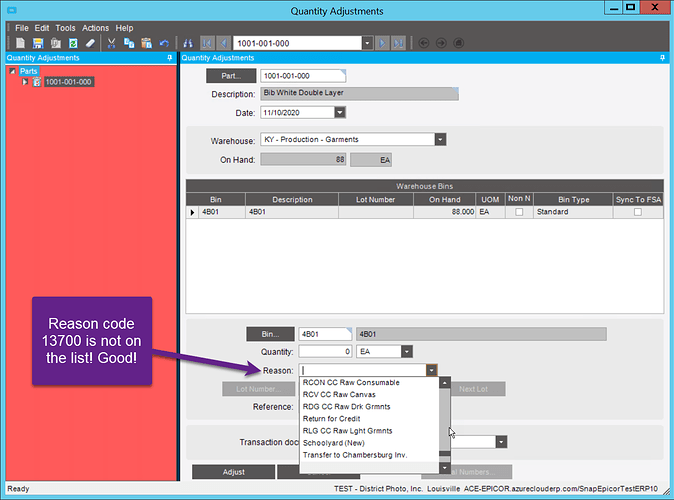Image resolution: width=674 pixels, height=500 pixels.
Task: Click the Clear eraser icon
Action: [x=90, y=43]
